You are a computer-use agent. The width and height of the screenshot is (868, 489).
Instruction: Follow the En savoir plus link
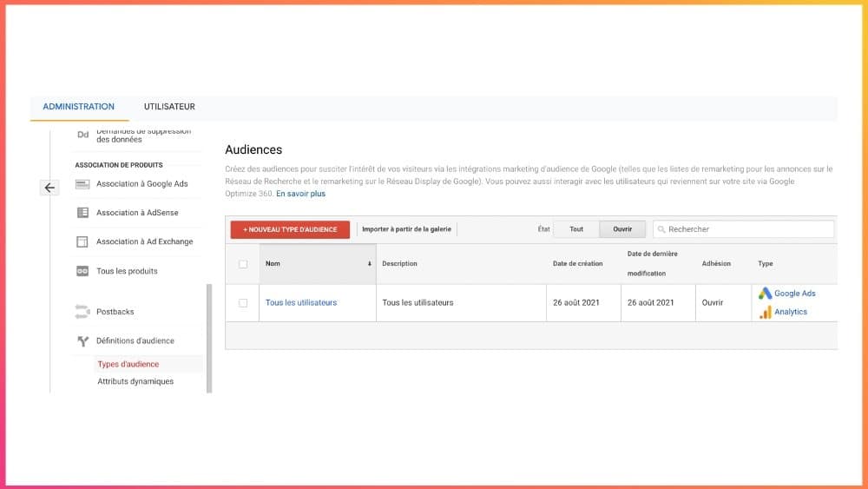click(300, 194)
